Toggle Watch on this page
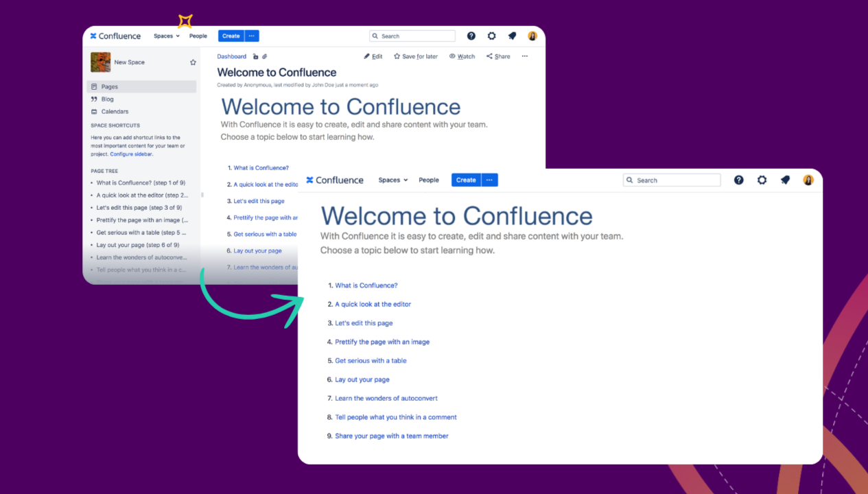Viewport: 868px width, 494px height. tap(462, 56)
